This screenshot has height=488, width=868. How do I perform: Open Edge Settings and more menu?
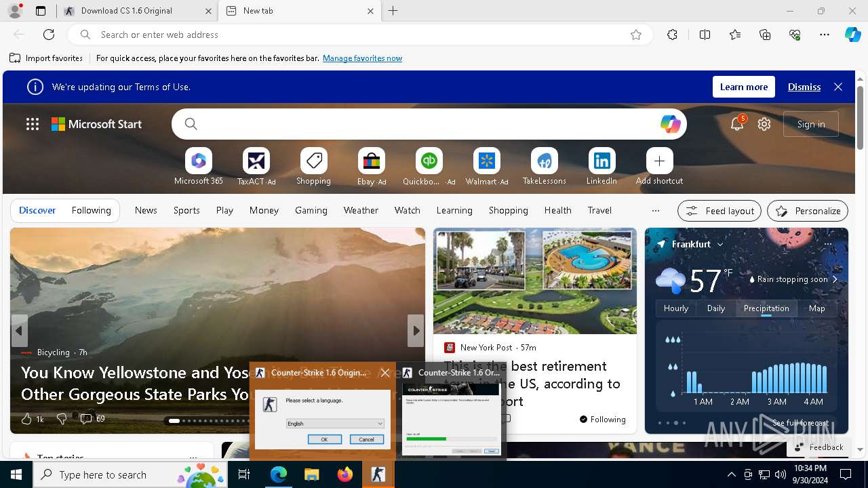(x=825, y=35)
